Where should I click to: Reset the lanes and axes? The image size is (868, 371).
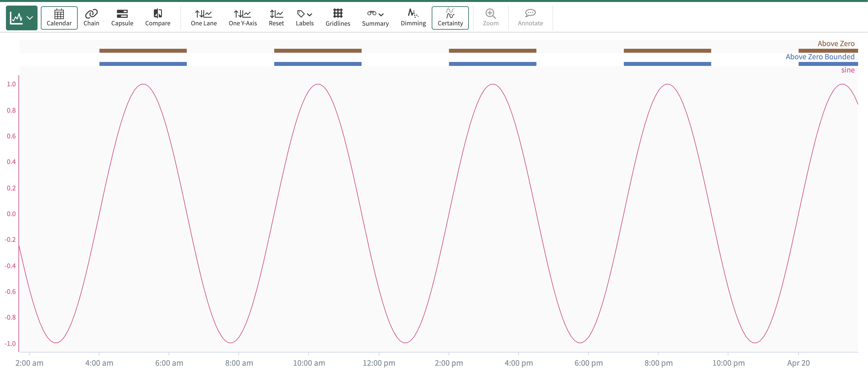[276, 18]
